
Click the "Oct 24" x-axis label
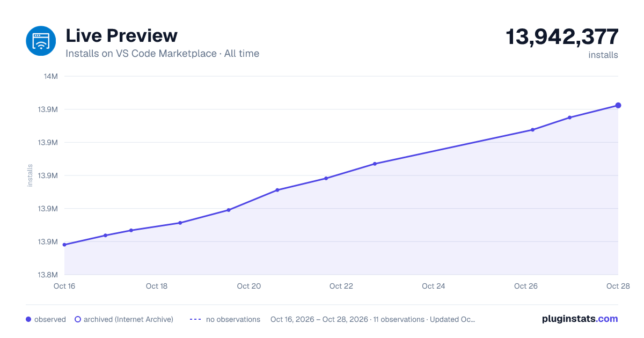(434, 286)
